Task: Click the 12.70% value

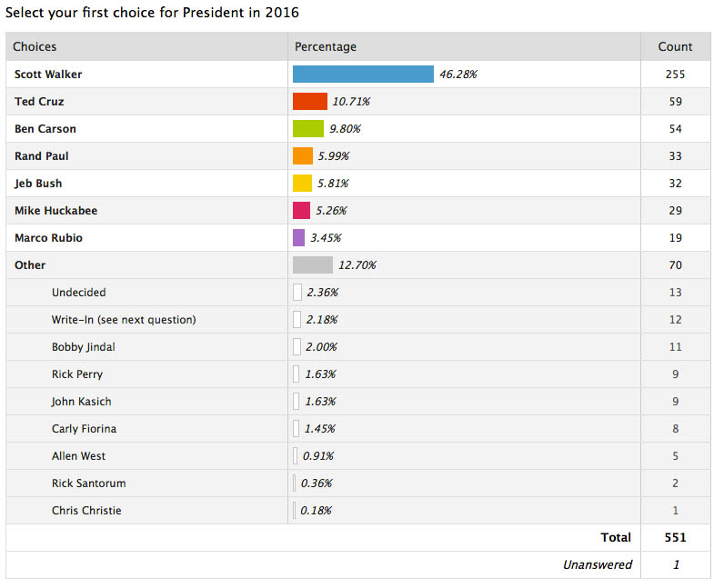Action: pyautogui.click(x=357, y=264)
